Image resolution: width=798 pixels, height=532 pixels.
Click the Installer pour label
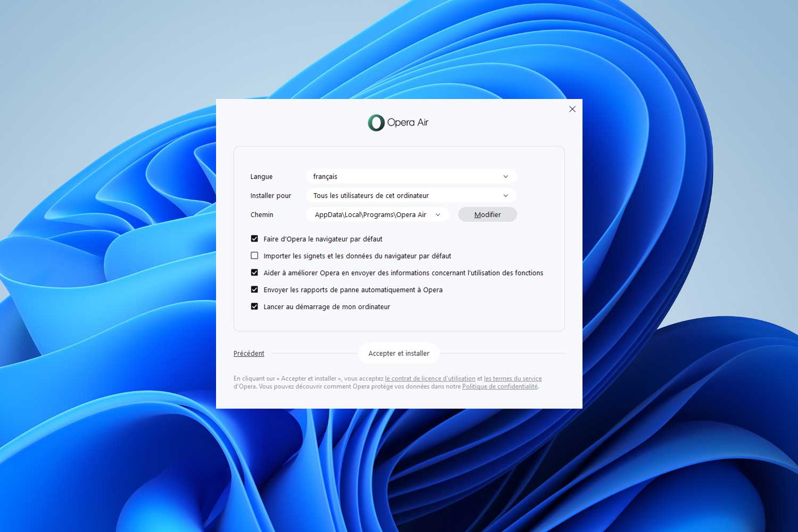[271, 196]
